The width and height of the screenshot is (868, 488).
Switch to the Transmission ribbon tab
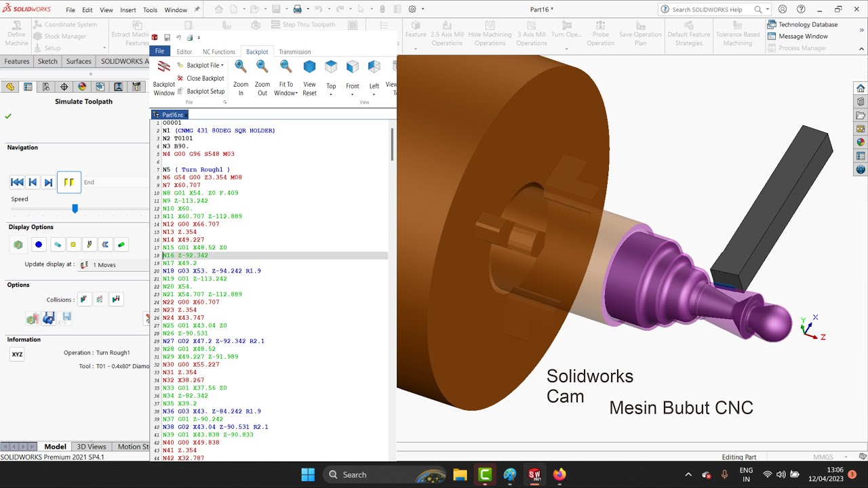click(295, 52)
